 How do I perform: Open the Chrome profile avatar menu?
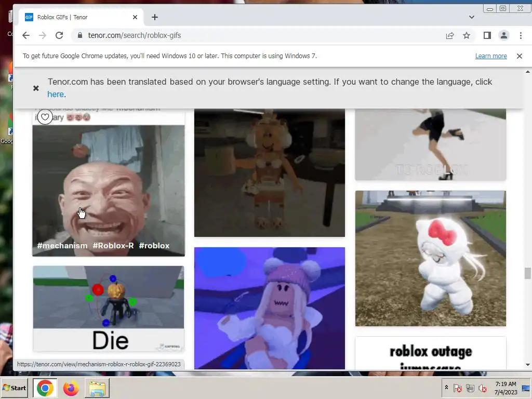[x=504, y=35]
